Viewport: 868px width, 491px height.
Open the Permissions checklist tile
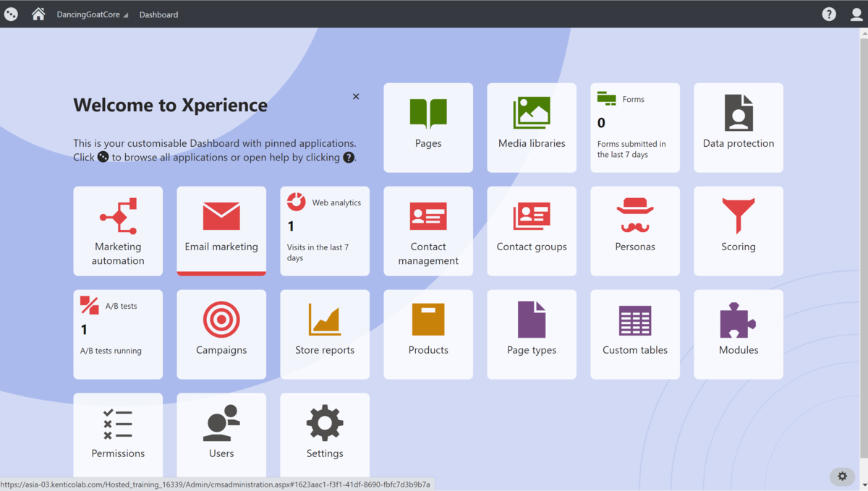tap(118, 436)
